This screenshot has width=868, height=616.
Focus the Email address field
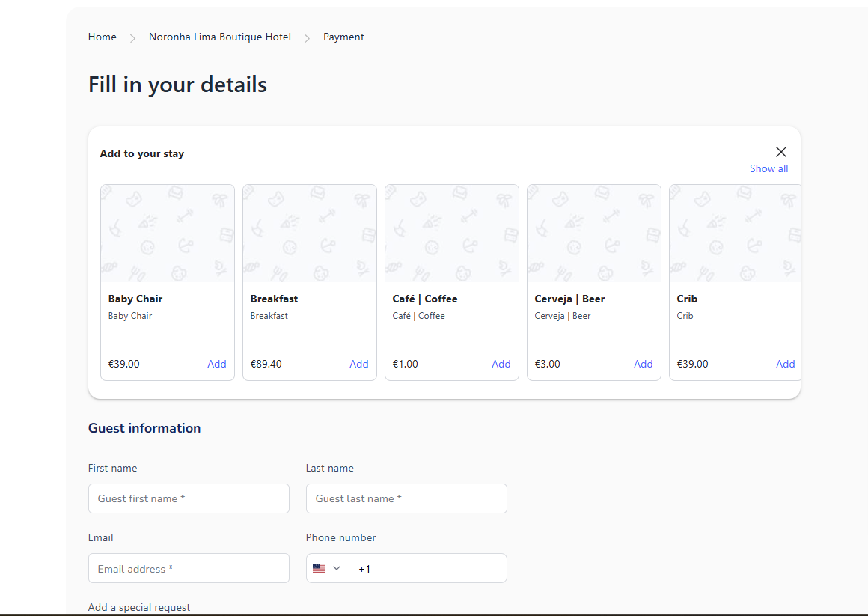point(189,568)
